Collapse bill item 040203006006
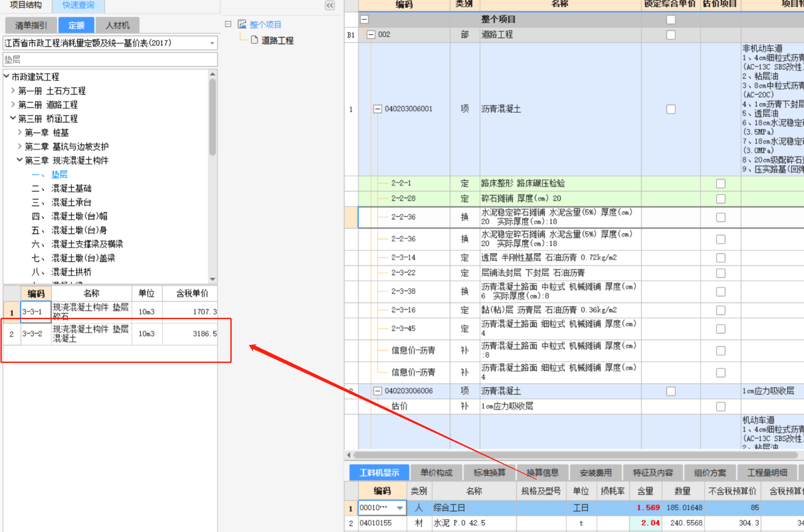The height and width of the screenshot is (532, 804). 377,391
